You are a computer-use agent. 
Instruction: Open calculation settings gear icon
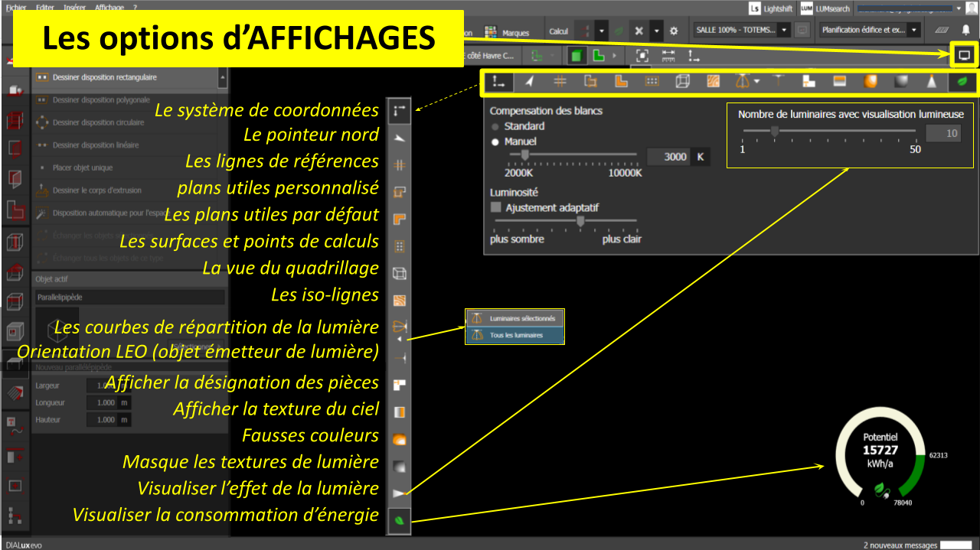pos(674,31)
